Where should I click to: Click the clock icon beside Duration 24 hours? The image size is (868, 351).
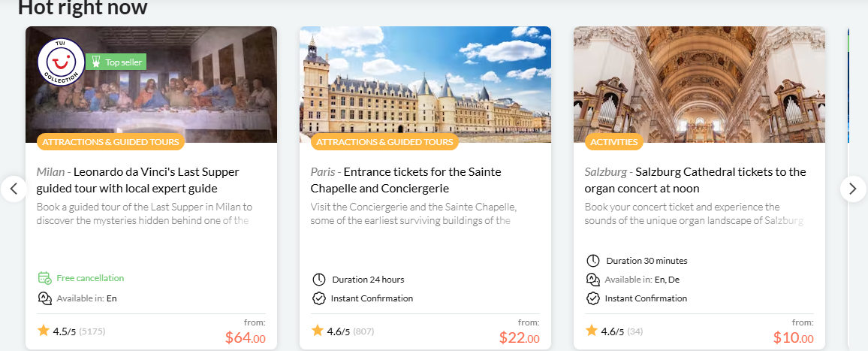coord(318,280)
